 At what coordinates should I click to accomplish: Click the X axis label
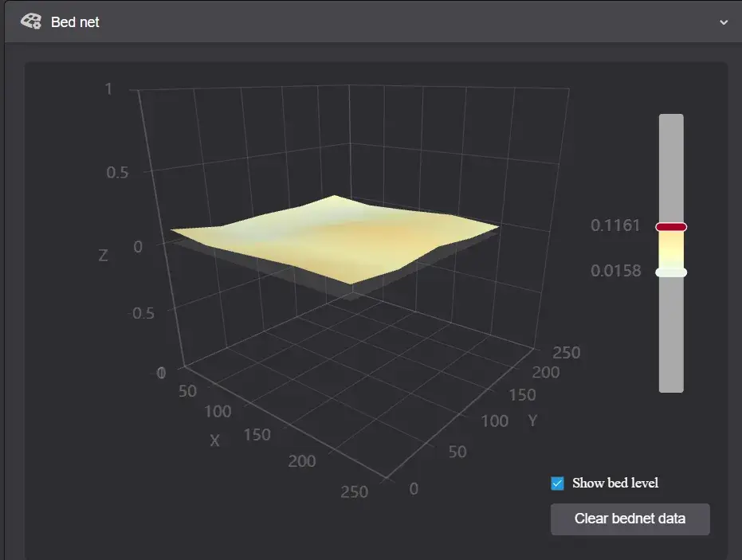point(214,441)
